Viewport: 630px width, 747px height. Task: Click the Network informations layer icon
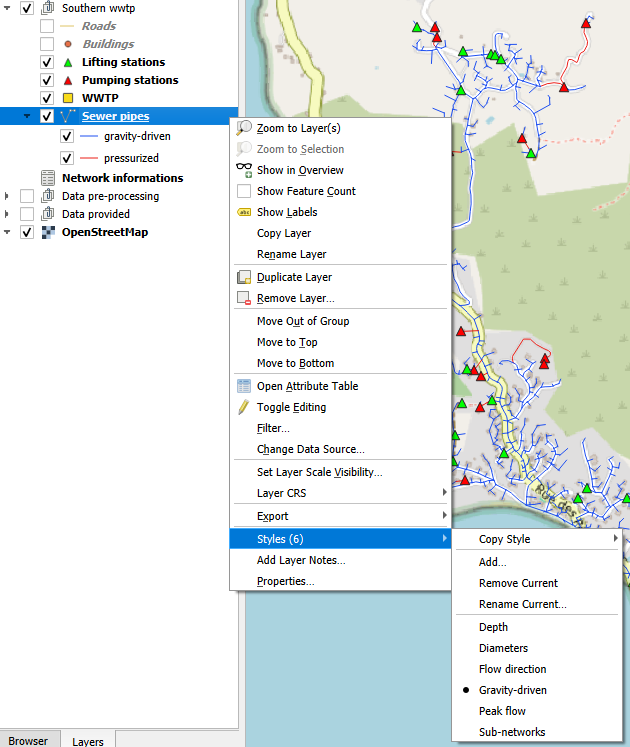[x=47, y=178]
